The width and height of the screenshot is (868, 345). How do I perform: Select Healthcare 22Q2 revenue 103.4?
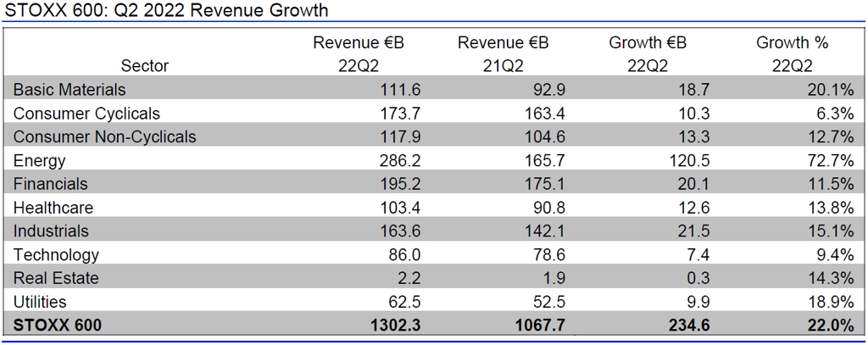coord(398,208)
